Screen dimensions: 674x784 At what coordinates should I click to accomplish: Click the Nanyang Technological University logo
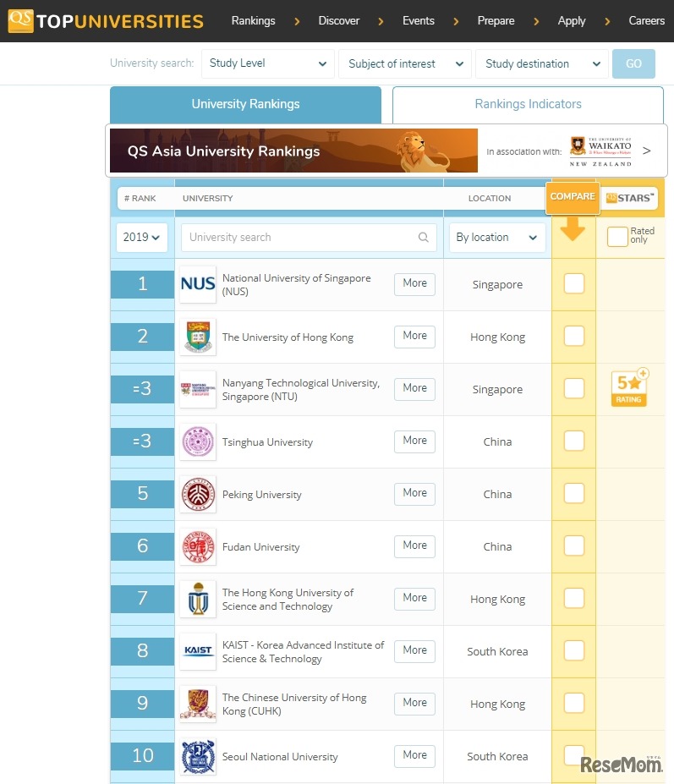(198, 389)
